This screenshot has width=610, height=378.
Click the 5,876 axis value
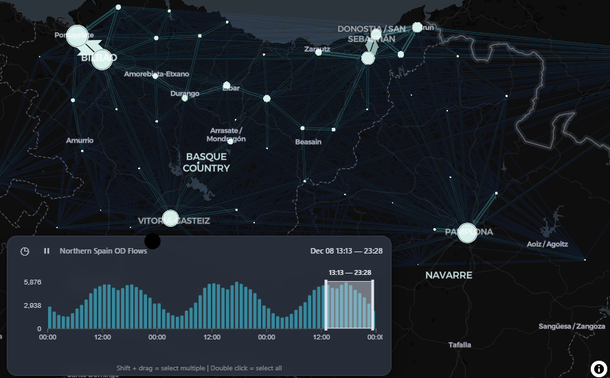coord(32,282)
